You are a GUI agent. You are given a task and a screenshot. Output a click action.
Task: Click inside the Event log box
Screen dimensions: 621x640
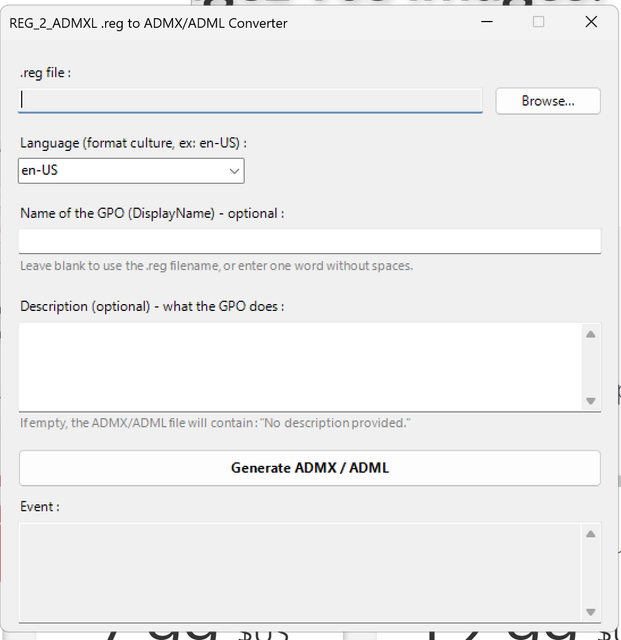click(x=300, y=572)
